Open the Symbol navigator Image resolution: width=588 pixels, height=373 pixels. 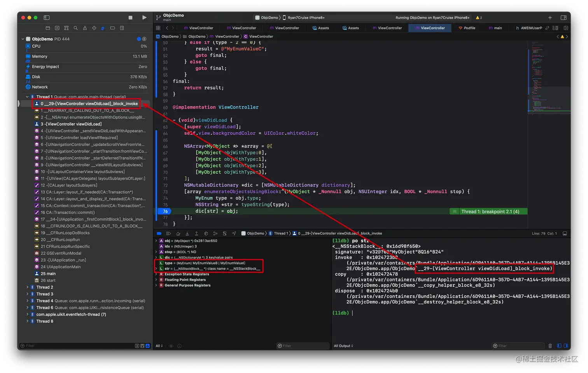[66, 28]
